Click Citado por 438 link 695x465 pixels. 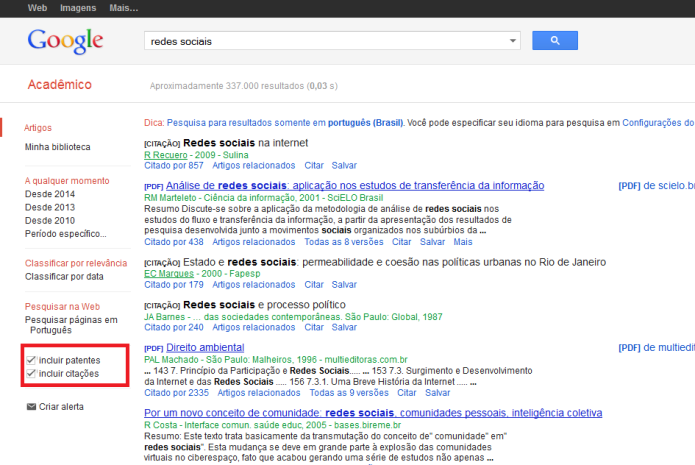point(174,242)
